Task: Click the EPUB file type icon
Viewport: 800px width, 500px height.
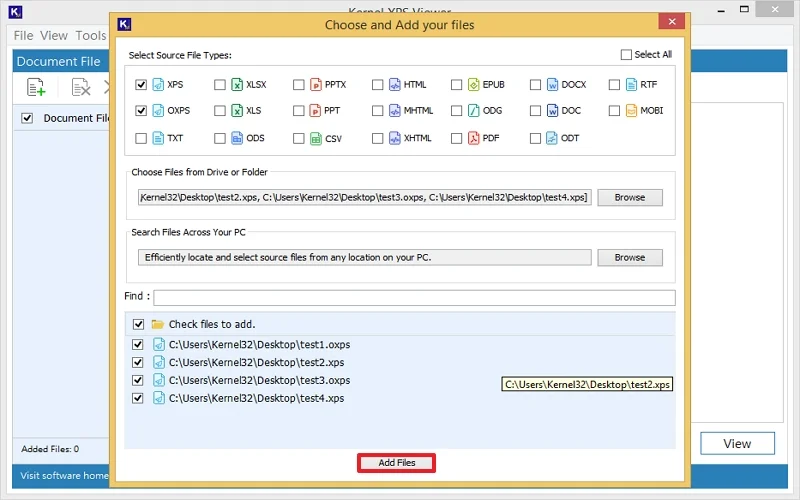Action: [473, 84]
